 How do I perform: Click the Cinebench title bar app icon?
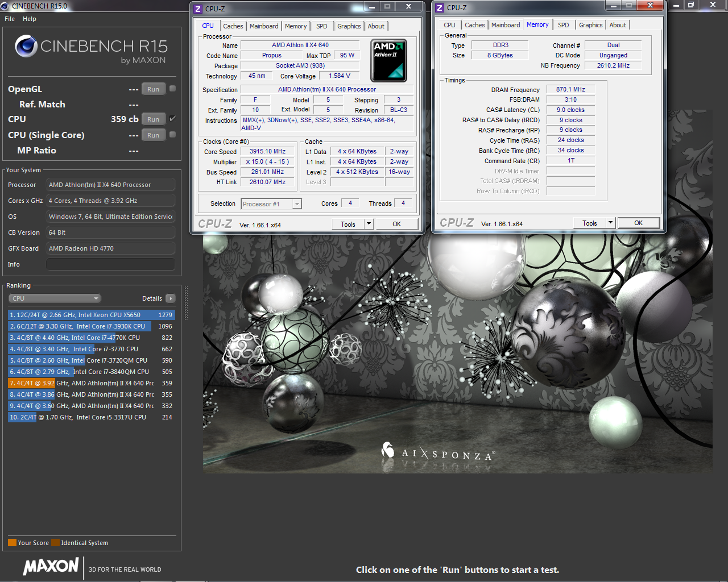pos(5,6)
